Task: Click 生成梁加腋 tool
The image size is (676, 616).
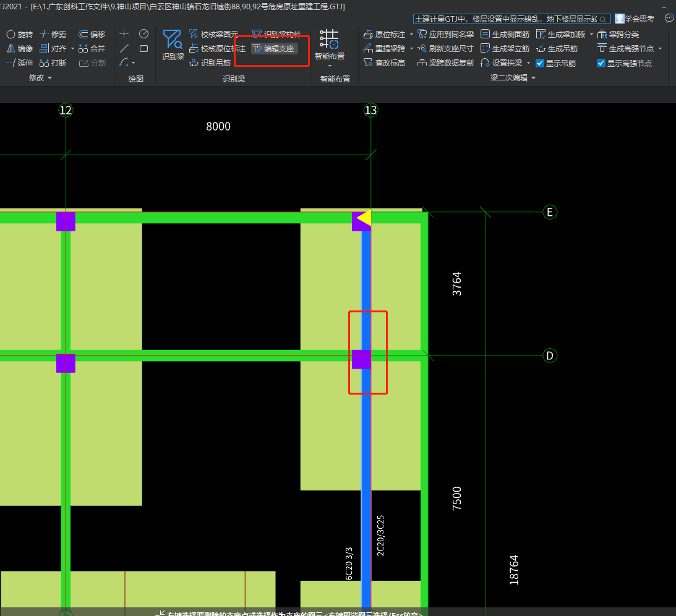Action: click(x=560, y=34)
